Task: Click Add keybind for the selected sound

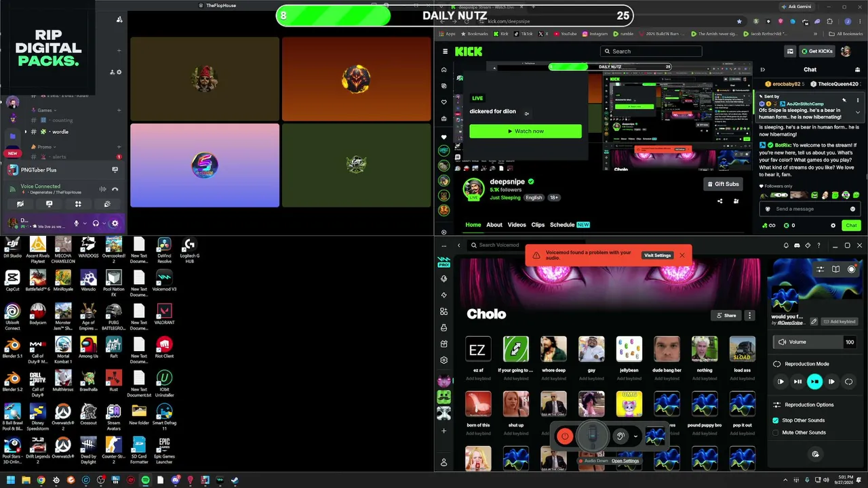Action: coord(840,321)
